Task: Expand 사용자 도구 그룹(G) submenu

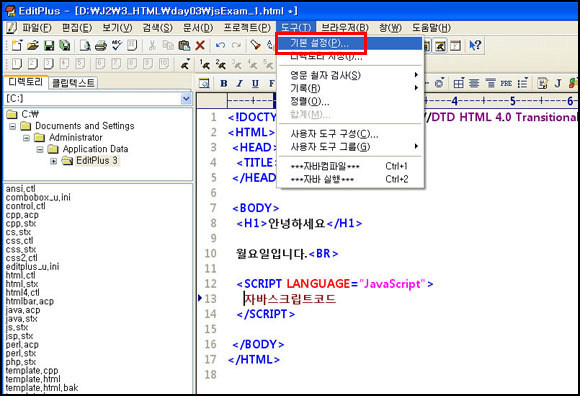Action: pos(350,147)
